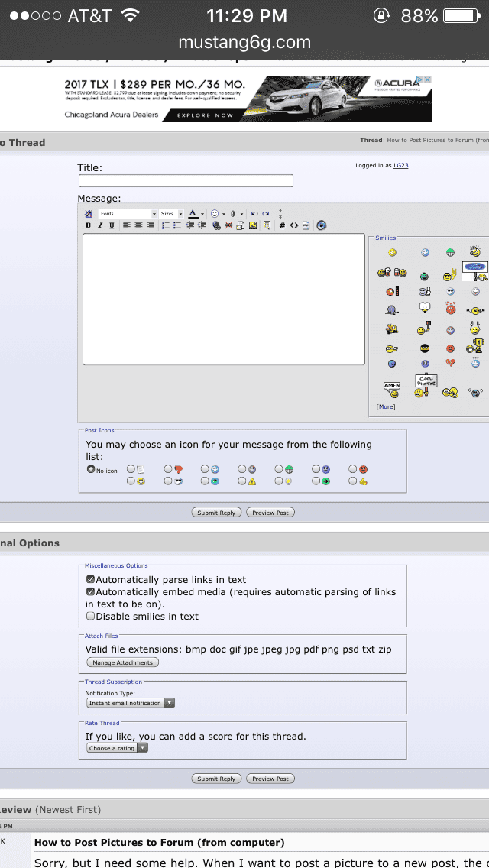Insert the trophy smiley
The width and height of the screenshot is (489, 868).
[x=476, y=345]
